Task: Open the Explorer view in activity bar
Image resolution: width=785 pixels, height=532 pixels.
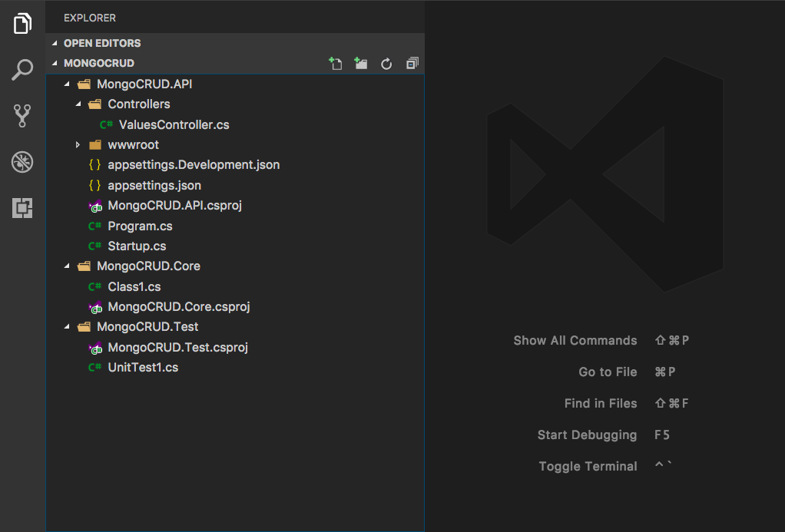Action: click(x=22, y=24)
